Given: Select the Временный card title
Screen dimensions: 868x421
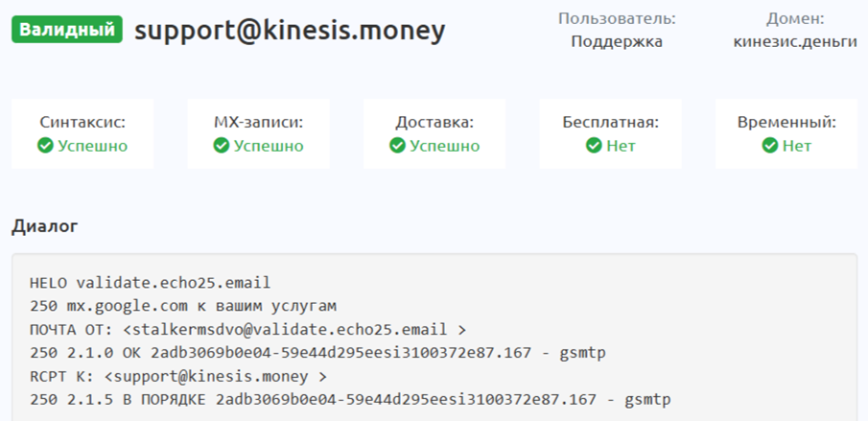Looking at the screenshot, I should (x=786, y=123).
